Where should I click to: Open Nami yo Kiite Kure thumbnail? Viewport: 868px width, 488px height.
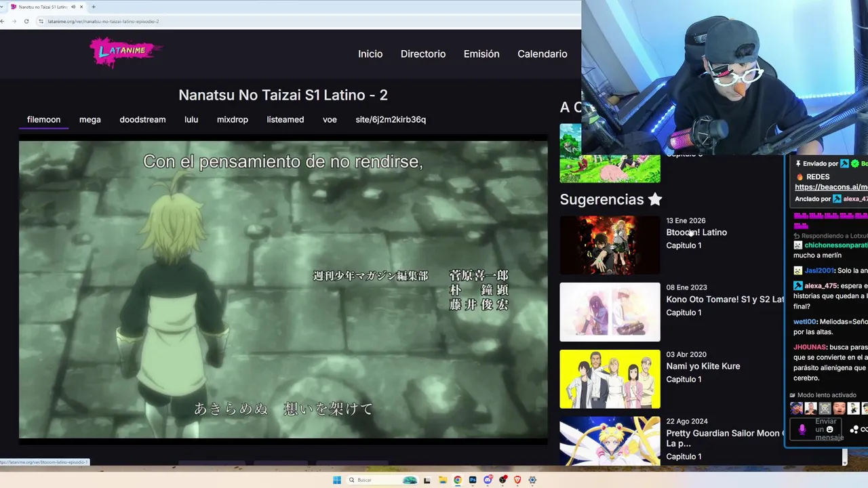coord(610,379)
